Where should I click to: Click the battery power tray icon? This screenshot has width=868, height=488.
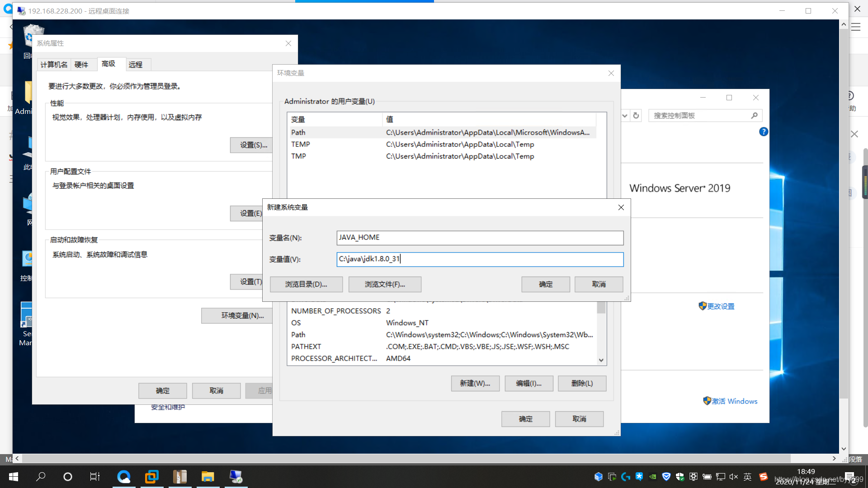pyautogui.click(x=707, y=477)
